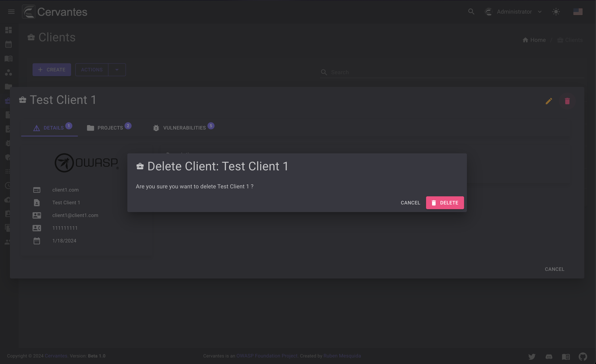Toggle the light/dark theme sun icon
Viewport: 596px width, 364px height.
(556, 12)
